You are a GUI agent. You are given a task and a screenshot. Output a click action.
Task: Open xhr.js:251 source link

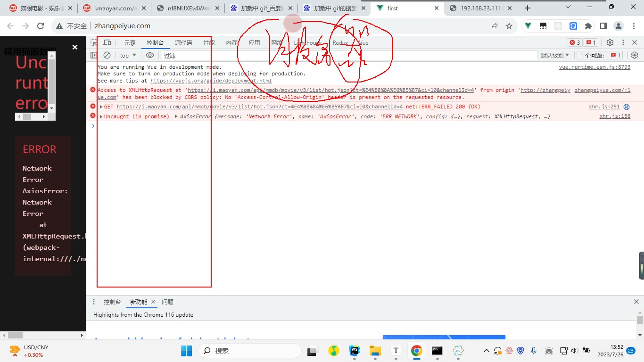click(604, 107)
